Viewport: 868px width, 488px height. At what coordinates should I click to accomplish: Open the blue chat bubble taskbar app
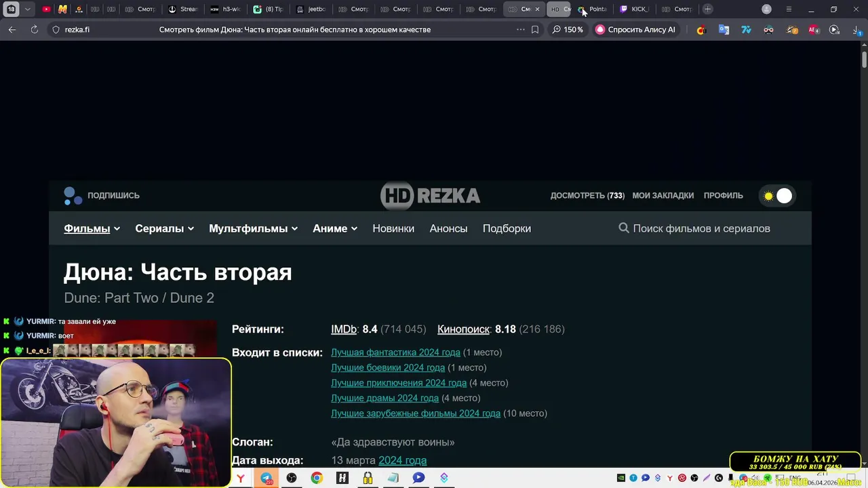418,479
